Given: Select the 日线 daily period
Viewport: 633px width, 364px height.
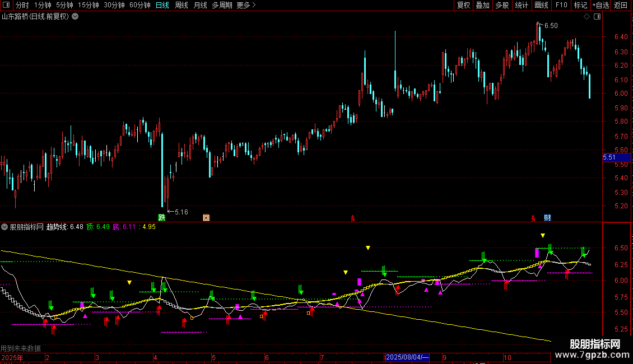Looking at the screenshot, I should tap(162, 5).
